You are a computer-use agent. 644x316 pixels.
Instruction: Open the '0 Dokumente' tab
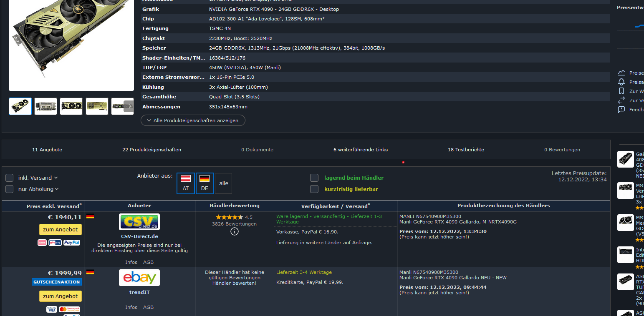(257, 150)
